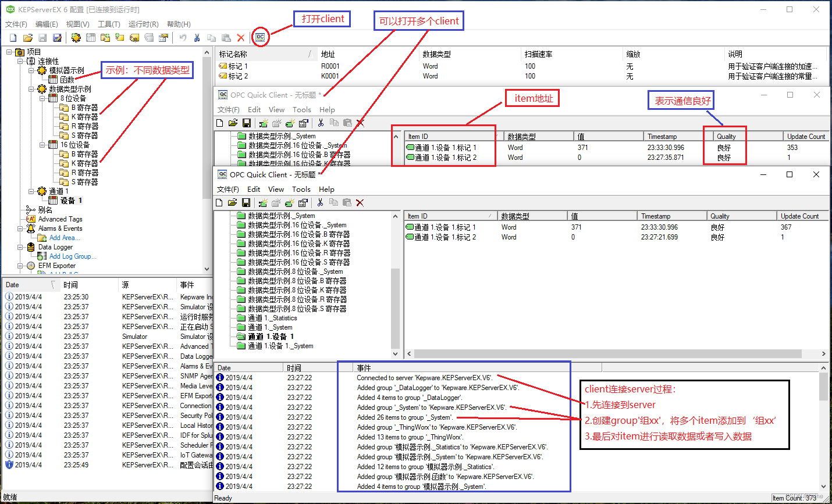Click the red Delete icon in KEPServerEX toolbar
This screenshot has height=504, width=832.
point(241,37)
